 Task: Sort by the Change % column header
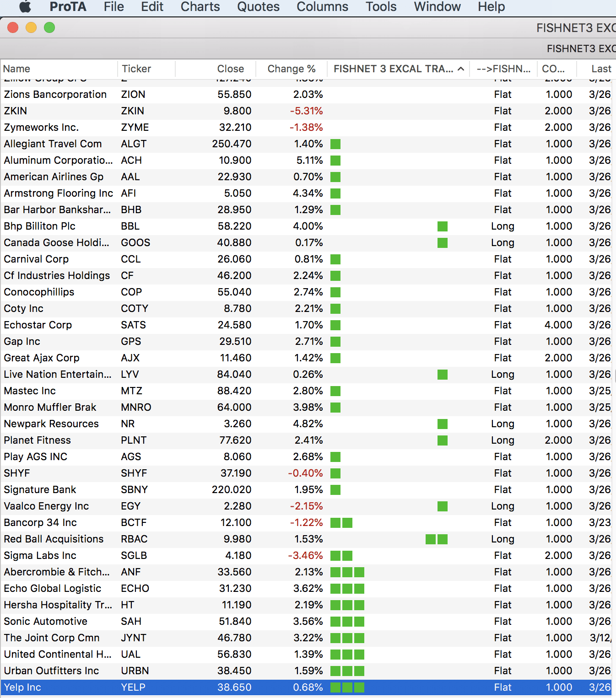pos(292,69)
